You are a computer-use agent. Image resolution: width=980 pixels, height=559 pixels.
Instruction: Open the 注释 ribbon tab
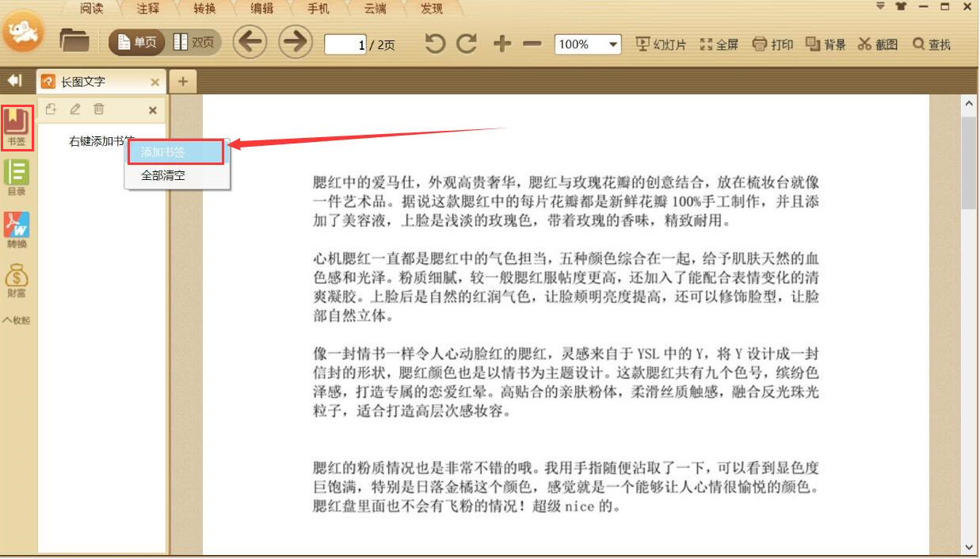click(148, 9)
